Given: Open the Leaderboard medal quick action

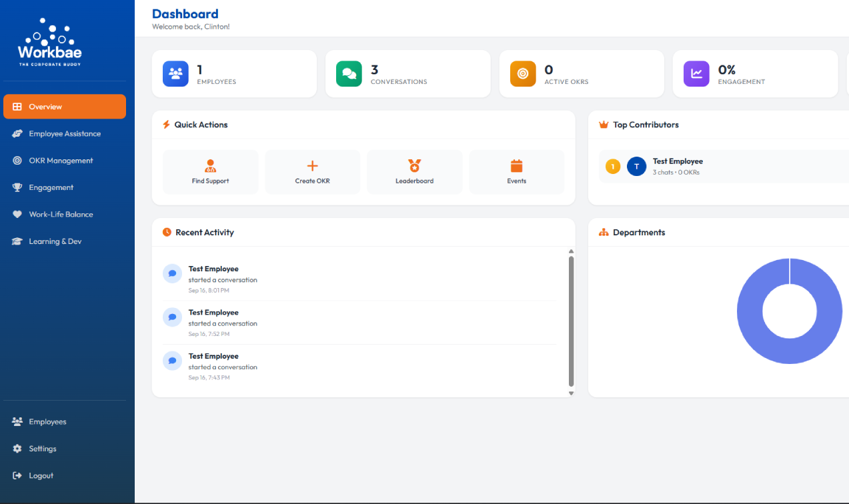Looking at the screenshot, I should 414,172.
